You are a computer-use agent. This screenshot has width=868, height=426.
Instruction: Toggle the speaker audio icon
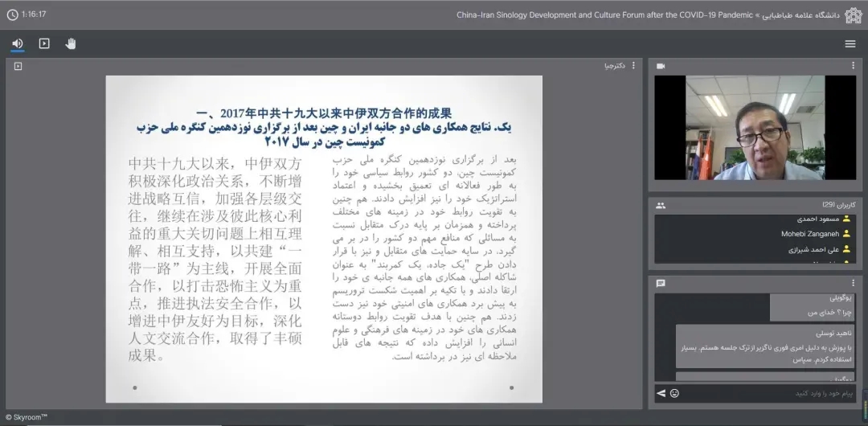pyautogui.click(x=18, y=43)
